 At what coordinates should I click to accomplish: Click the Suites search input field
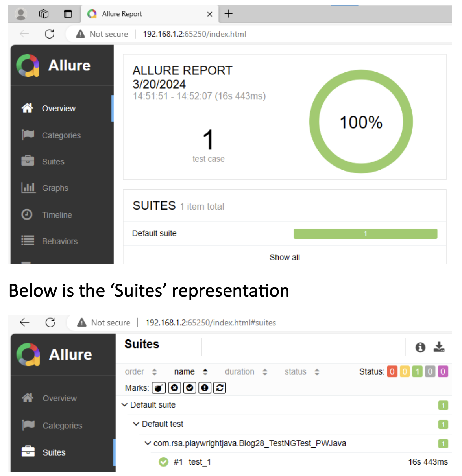click(303, 347)
